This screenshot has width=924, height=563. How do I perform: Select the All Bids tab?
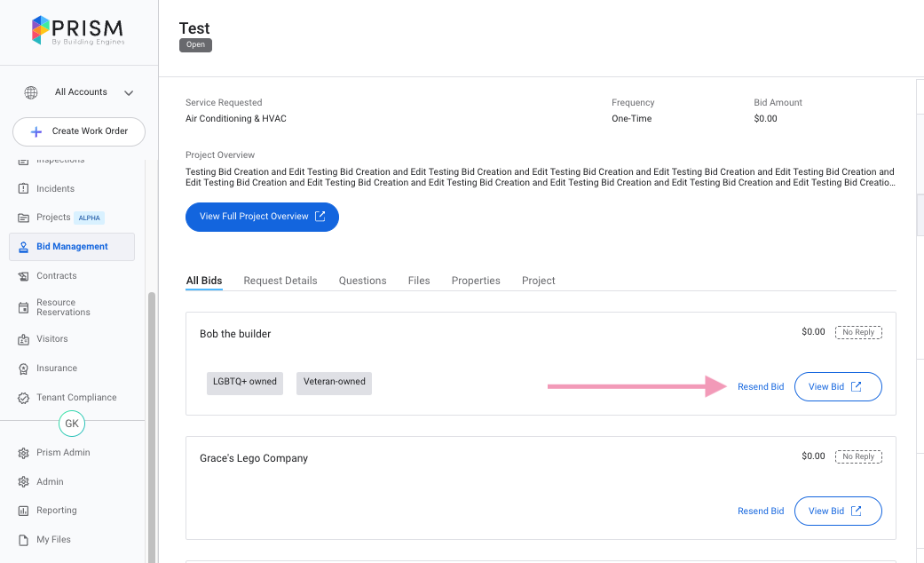(x=204, y=281)
